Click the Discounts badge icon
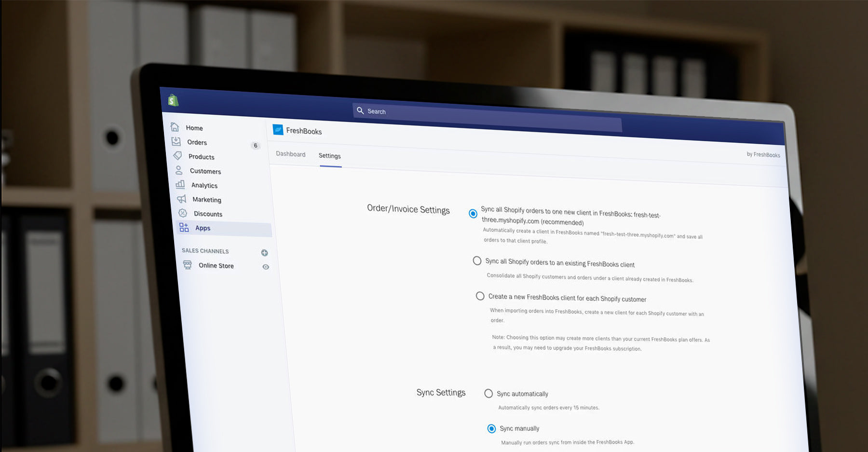Screen dimensions: 868x452 click(183, 213)
